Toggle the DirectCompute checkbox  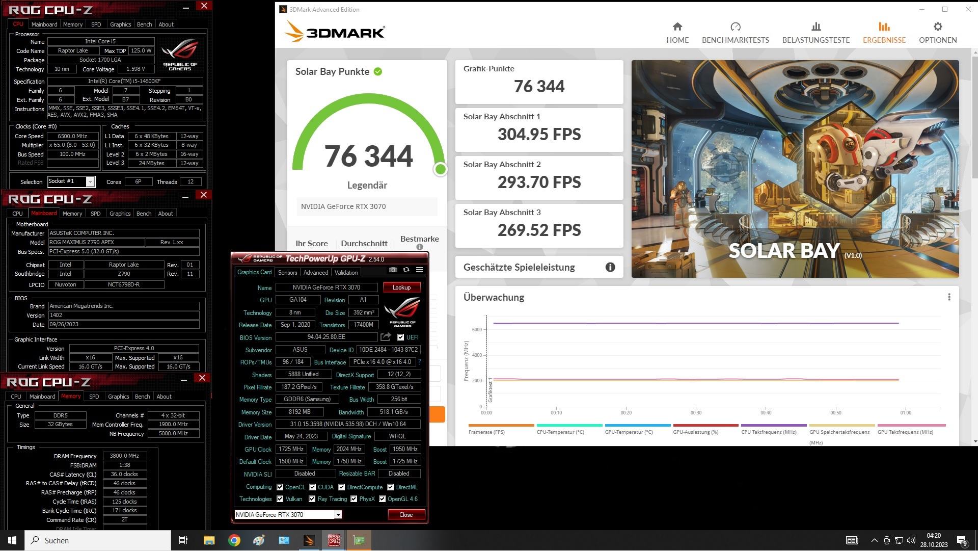click(342, 488)
